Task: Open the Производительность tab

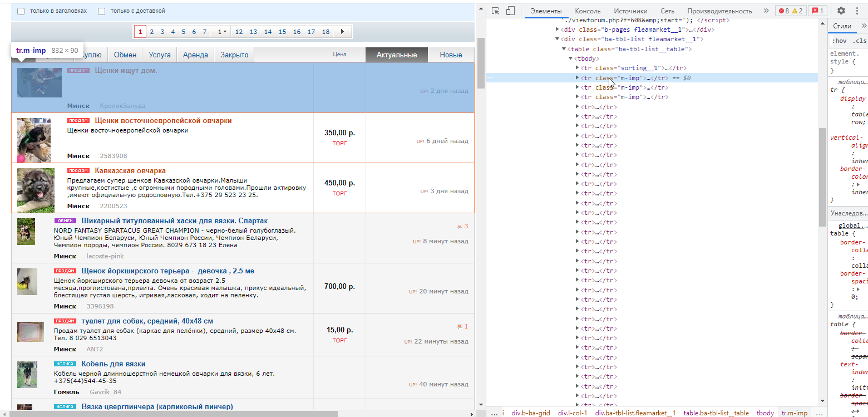Action: [x=719, y=11]
